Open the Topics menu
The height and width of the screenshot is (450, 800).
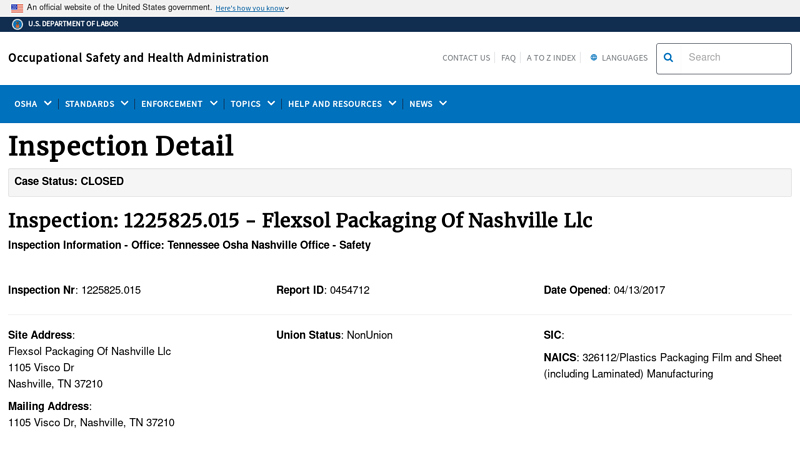point(252,104)
